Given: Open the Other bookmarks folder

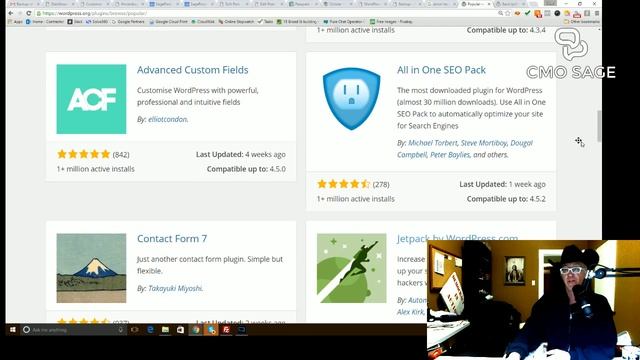Looking at the screenshot, I should point(582,21).
